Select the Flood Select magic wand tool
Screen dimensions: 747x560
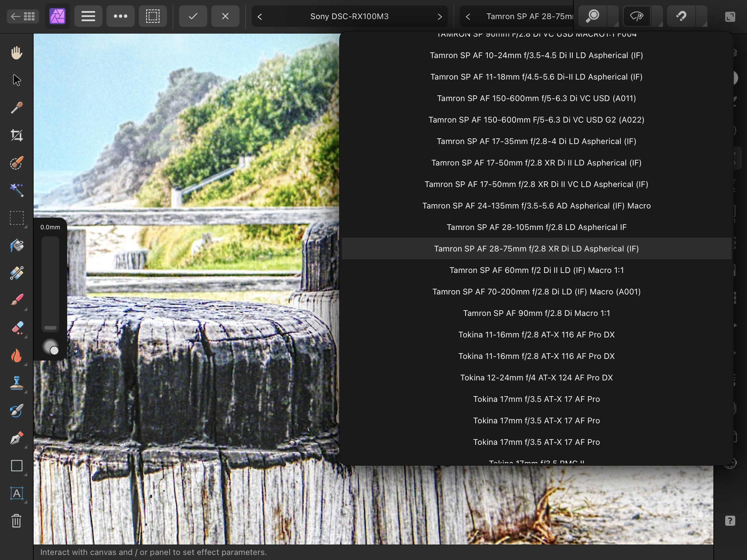pos(16,190)
